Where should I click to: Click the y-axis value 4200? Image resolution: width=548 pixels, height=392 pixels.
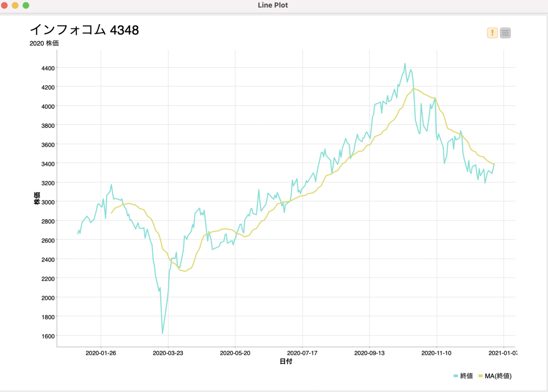[x=48, y=87]
